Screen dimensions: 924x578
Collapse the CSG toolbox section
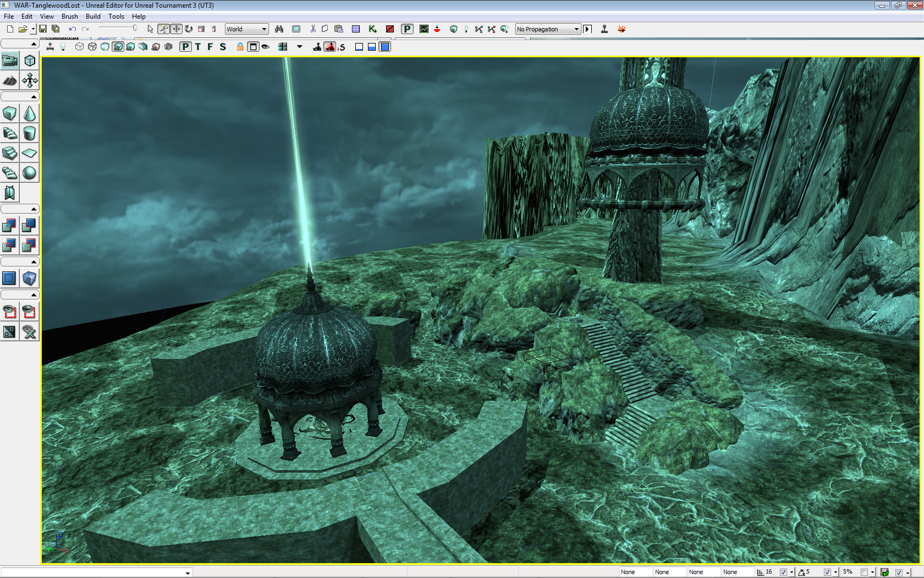click(x=20, y=209)
